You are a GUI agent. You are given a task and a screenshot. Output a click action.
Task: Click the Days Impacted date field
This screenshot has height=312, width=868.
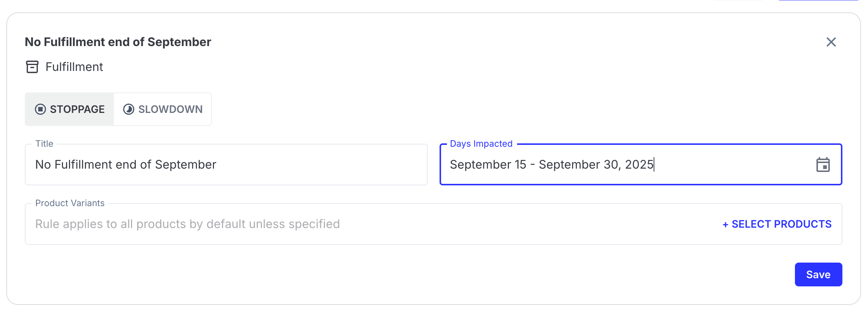641,165
